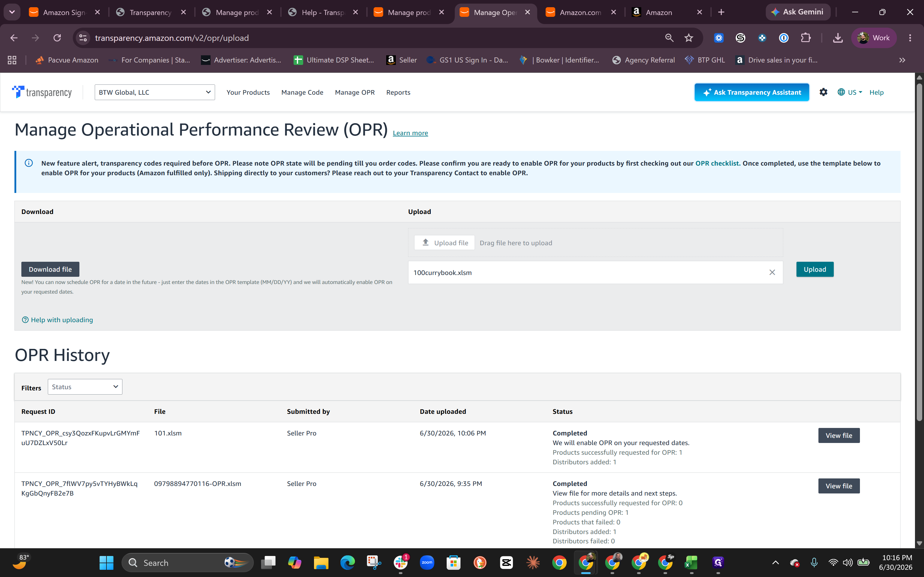The width and height of the screenshot is (924, 577).
Task: Remove 100currybook.xlsm with the X icon
Action: point(772,272)
